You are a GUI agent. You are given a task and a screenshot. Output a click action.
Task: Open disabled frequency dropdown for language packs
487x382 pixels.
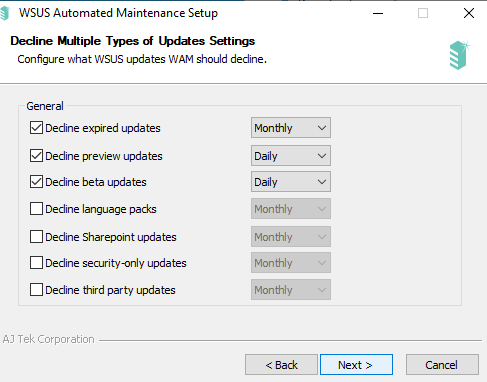[x=291, y=209]
